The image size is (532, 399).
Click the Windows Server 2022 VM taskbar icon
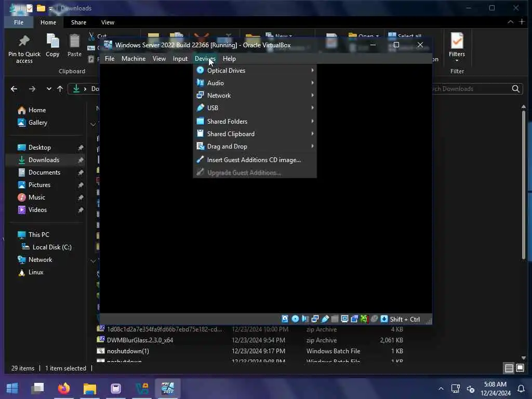168,388
